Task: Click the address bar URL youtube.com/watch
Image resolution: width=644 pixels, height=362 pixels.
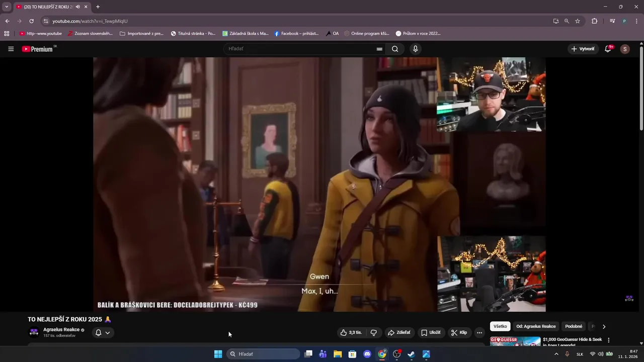Action: 90,21
